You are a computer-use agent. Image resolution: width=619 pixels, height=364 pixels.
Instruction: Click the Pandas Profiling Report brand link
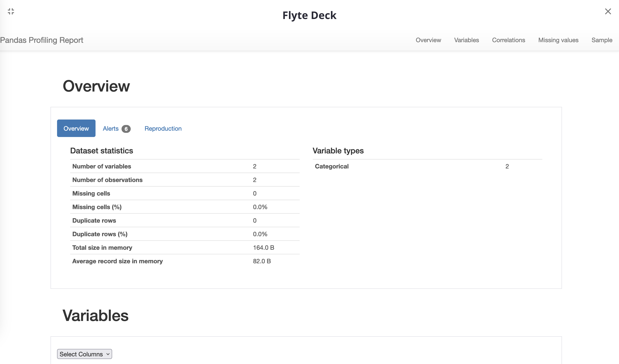(x=42, y=40)
